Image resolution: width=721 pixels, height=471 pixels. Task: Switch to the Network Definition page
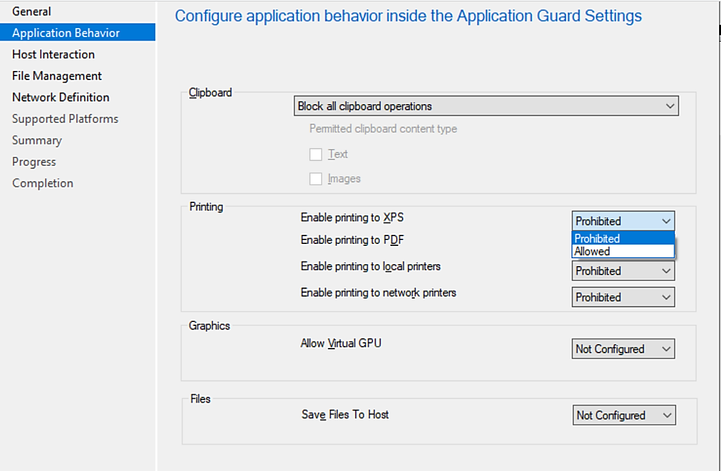click(x=61, y=97)
